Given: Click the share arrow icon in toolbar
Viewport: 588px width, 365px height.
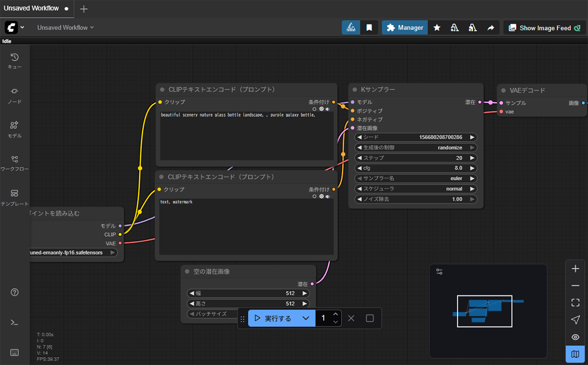Looking at the screenshot, I should pos(490,28).
